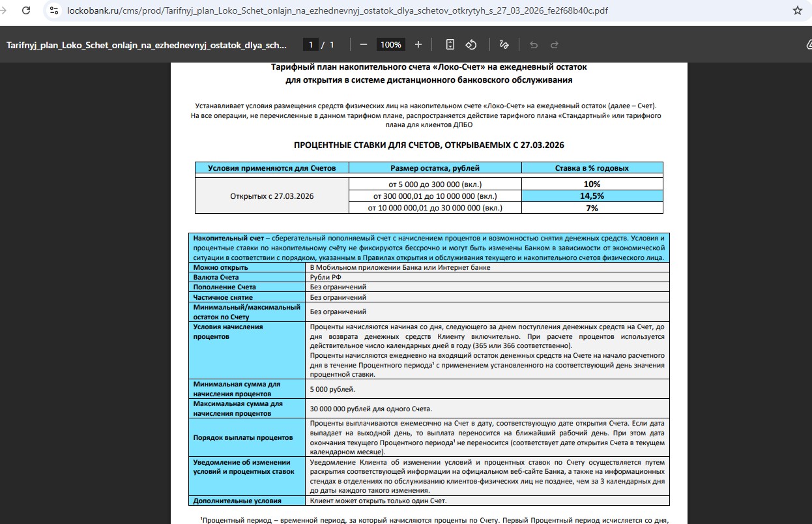Screen dimensions: 812x524
Task: Click the fit to page button
Action: tap(450, 44)
